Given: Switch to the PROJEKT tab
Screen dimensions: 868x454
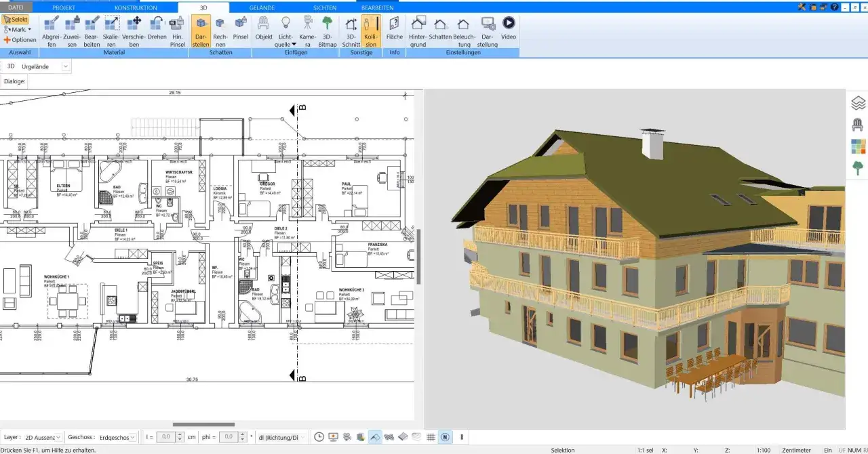Looking at the screenshot, I should pos(64,7).
